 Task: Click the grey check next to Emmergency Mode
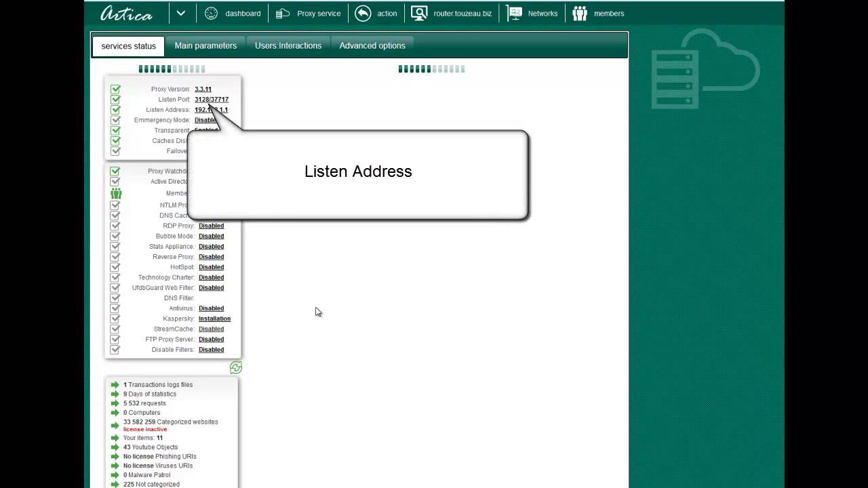click(x=115, y=120)
